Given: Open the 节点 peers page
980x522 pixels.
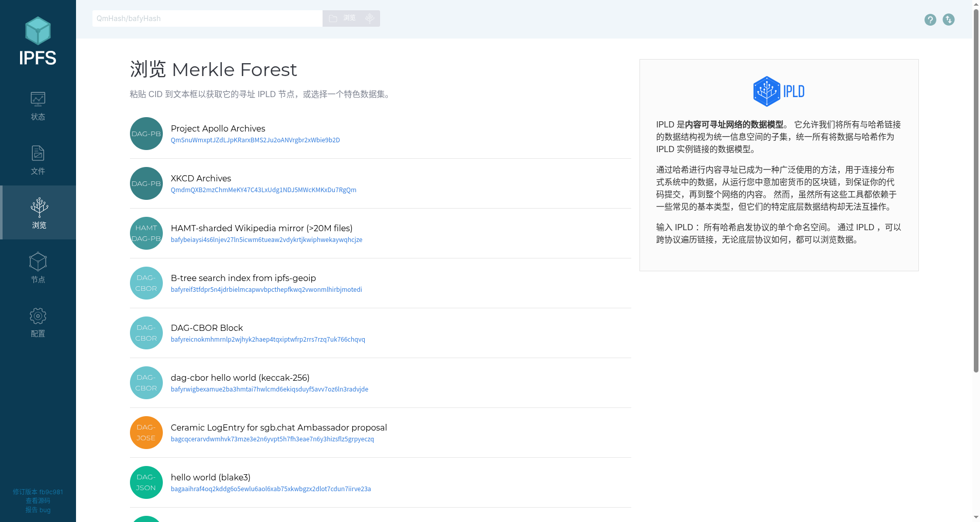Looking at the screenshot, I should 38,267.
